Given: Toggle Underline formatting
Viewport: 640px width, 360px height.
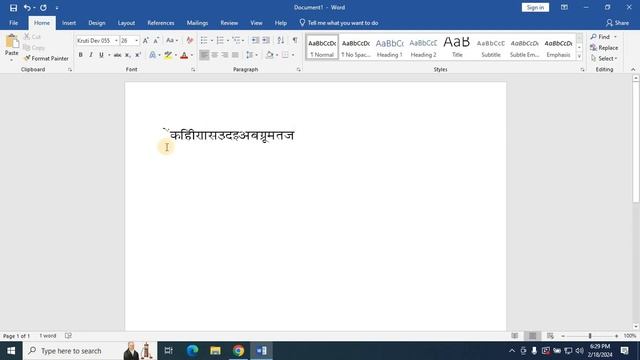Looking at the screenshot, I should (101, 55).
